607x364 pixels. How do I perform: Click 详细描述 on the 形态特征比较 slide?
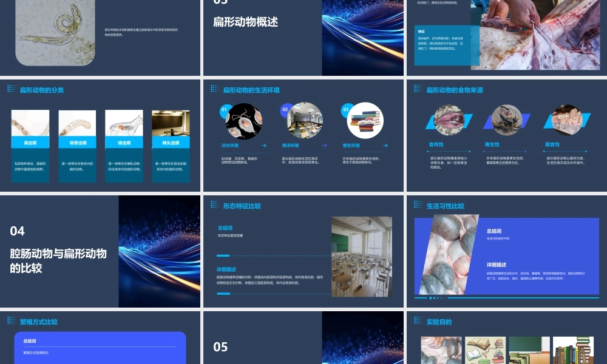[226, 269]
